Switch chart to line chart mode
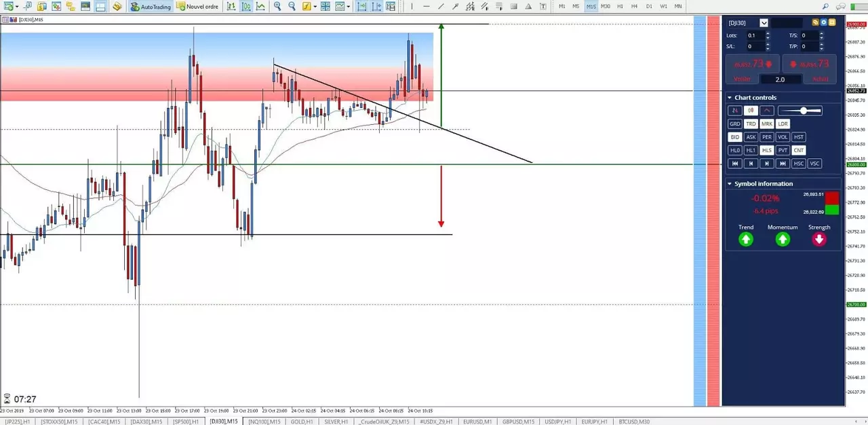 tap(260, 6)
